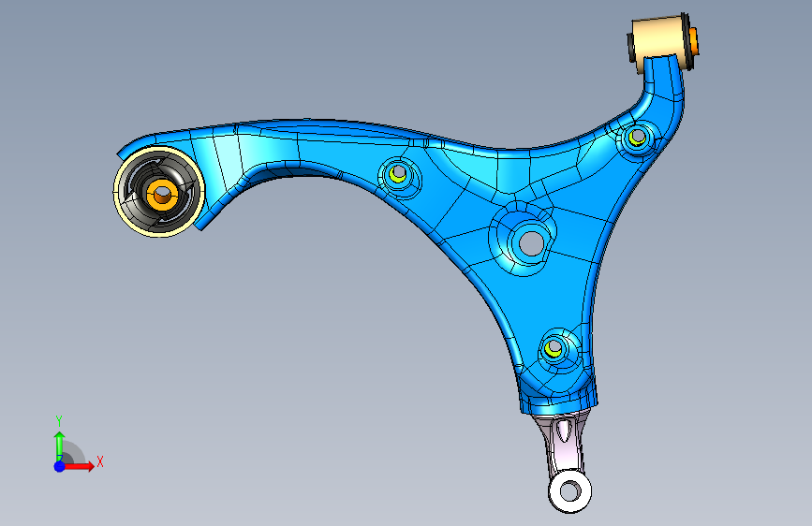Select the large central hole in the arm
Viewport: 812px width, 526px height.
coord(531,244)
